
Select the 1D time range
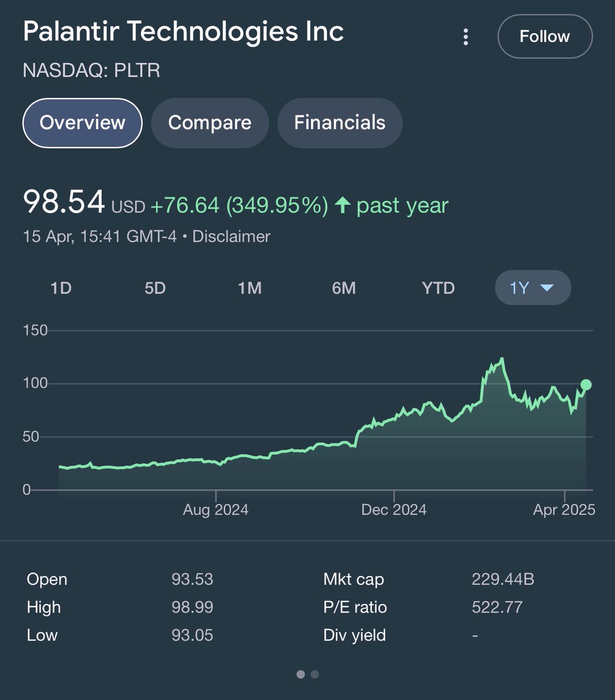point(61,288)
